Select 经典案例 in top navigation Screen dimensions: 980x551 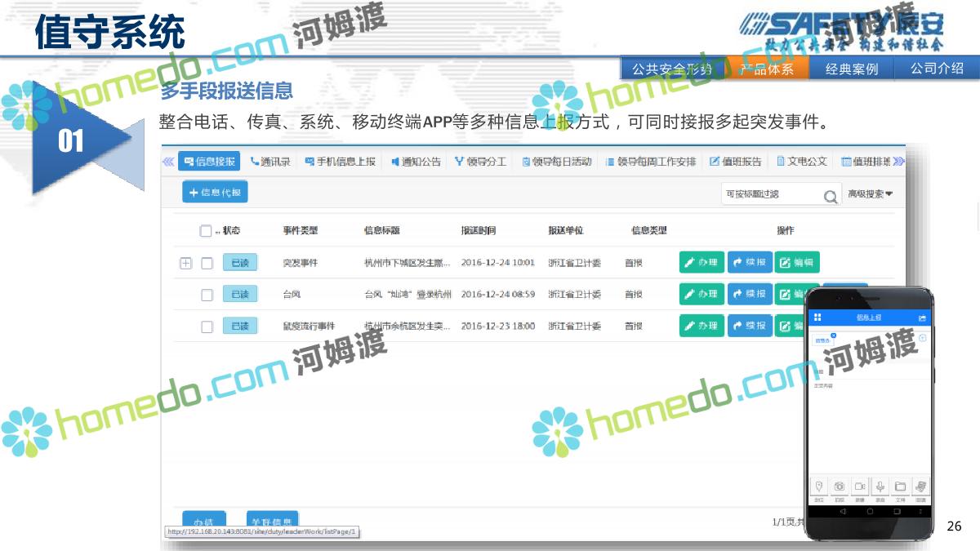pyautogui.click(x=852, y=69)
